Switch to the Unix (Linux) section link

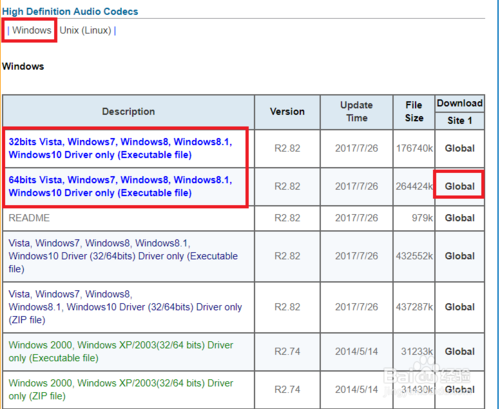(85, 30)
